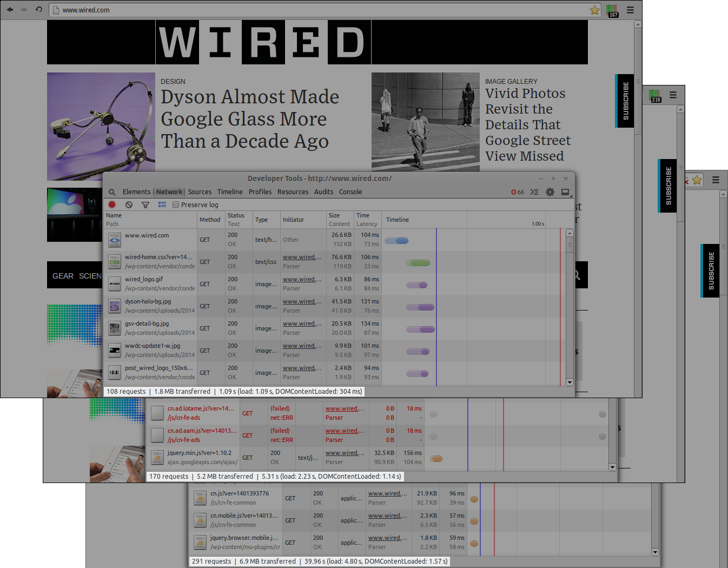
Task: Open initiator link for wired-home.css row
Action: (302, 257)
